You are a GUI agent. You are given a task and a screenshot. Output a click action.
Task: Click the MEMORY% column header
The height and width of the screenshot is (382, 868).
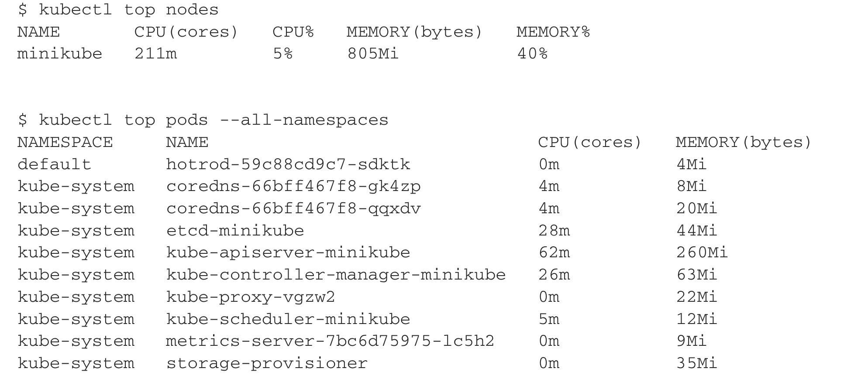(553, 32)
